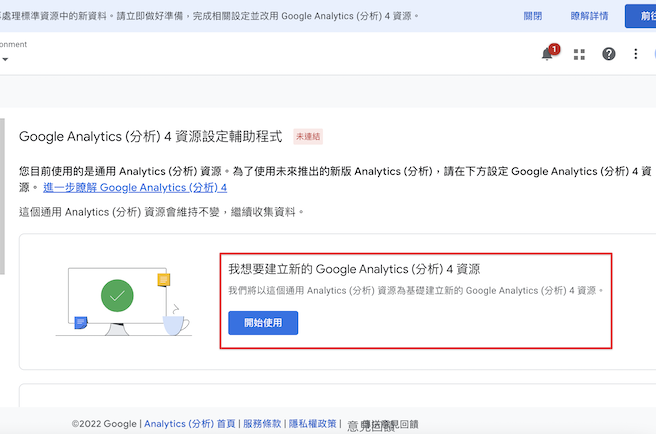Open 進一步瞭解 Google Analytics (分析) 4 link
The image size is (656, 434).
click(x=135, y=187)
